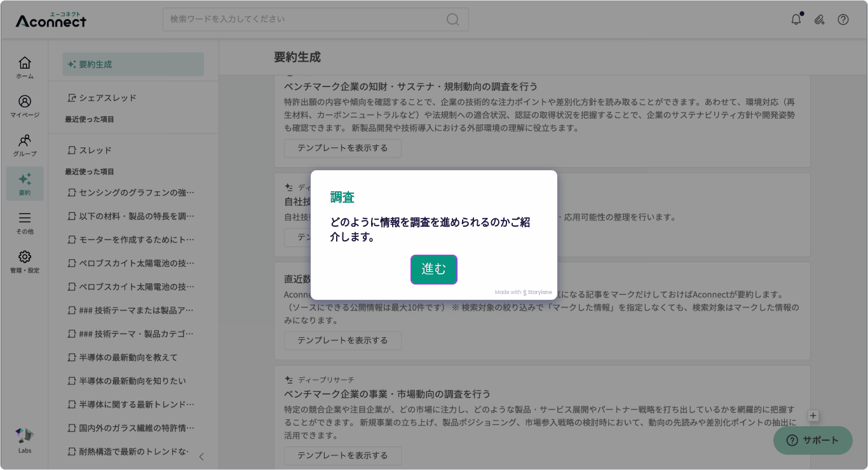Click the active 要約 sparkle icon
868x470 pixels.
[24, 184]
